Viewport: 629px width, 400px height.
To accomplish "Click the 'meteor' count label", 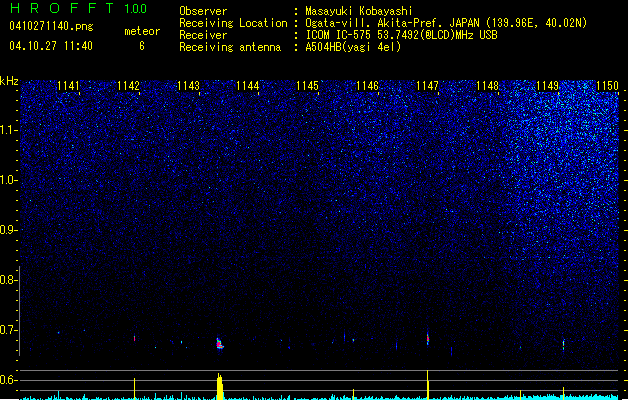I will [142, 31].
